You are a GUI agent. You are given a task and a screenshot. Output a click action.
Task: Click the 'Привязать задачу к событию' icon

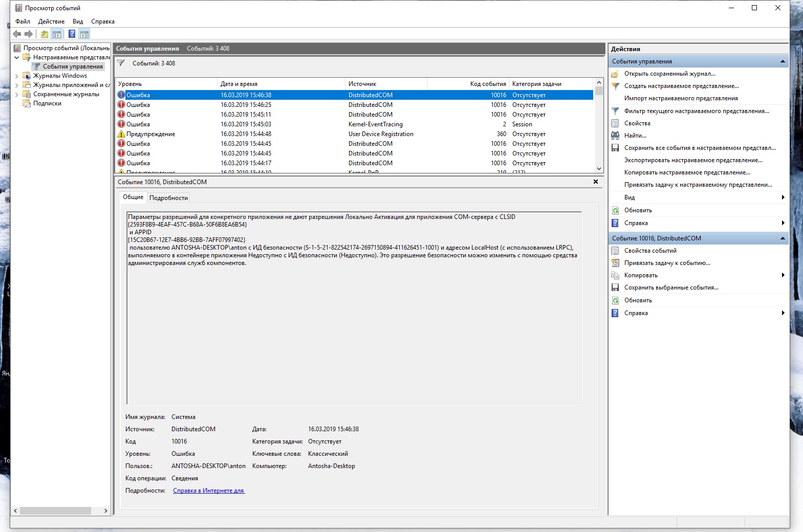coord(615,263)
